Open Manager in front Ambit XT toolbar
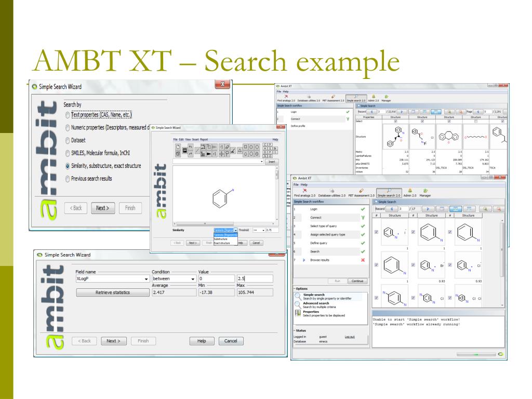Screen dimensions: 532x399 click(x=425, y=193)
